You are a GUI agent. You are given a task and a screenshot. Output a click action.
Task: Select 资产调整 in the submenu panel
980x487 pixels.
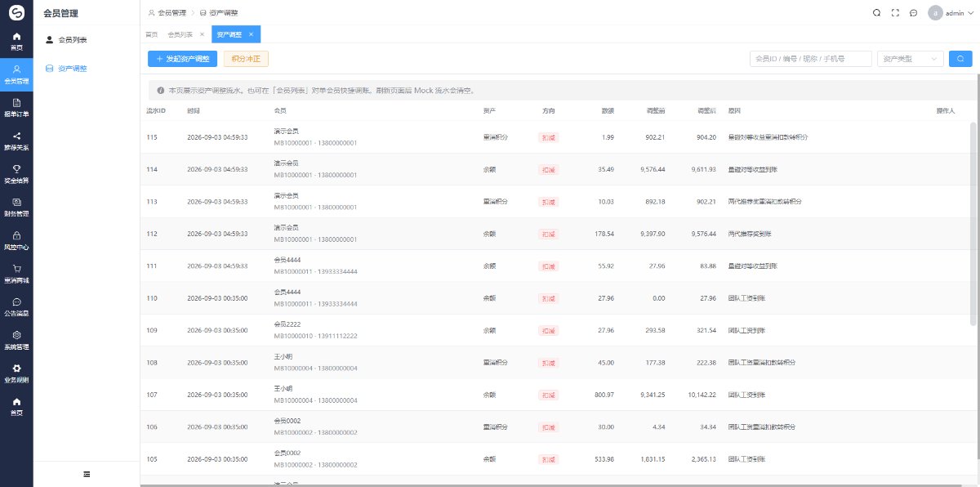(x=87, y=69)
